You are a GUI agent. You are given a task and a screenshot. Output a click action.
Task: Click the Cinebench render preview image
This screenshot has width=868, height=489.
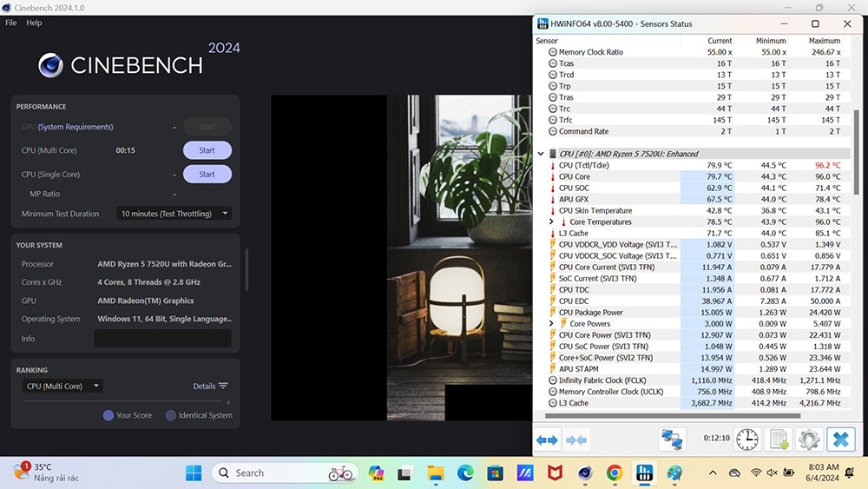pyautogui.click(x=401, y=257)
